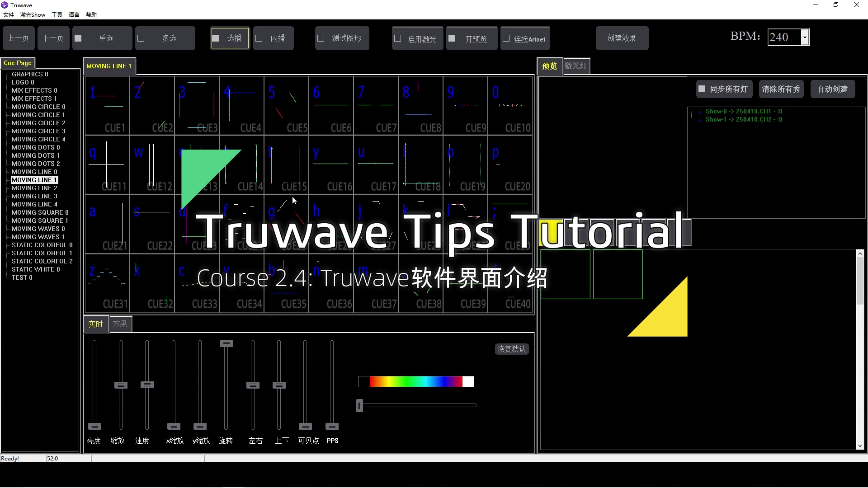Screen dimensions: 868x488
Task: Toggle the 连接Artnet checkbox
Action: tap(506, 39)
